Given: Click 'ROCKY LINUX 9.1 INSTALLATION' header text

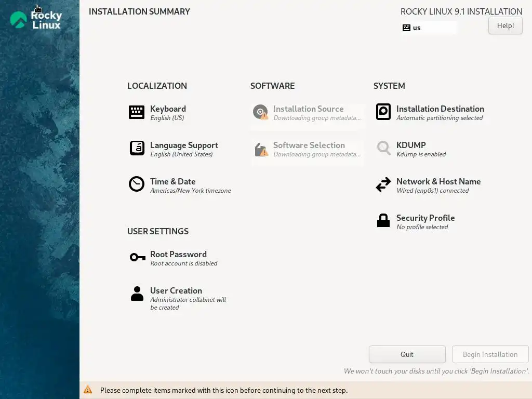Looking at the screenshot, I should pos(461,11).
